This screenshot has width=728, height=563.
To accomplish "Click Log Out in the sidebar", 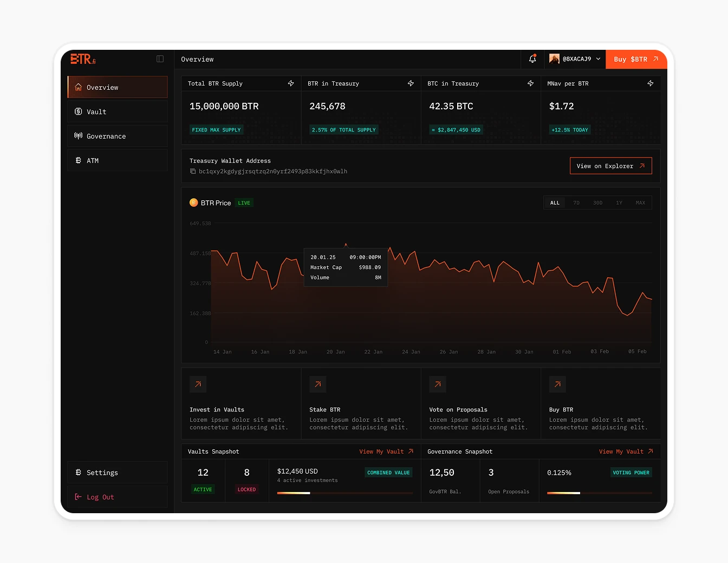I will (100, 496).
